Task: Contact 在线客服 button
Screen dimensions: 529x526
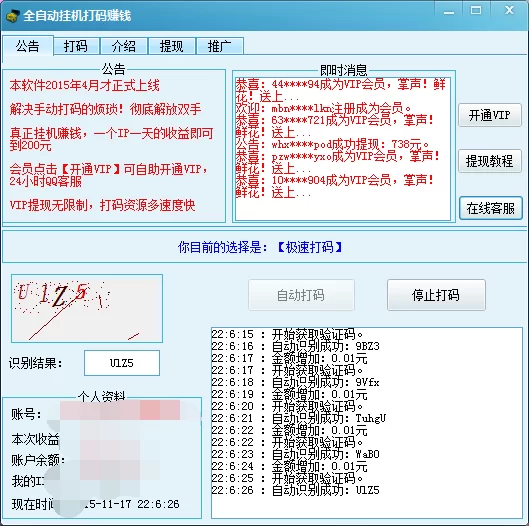Action: tap(491, 208)
